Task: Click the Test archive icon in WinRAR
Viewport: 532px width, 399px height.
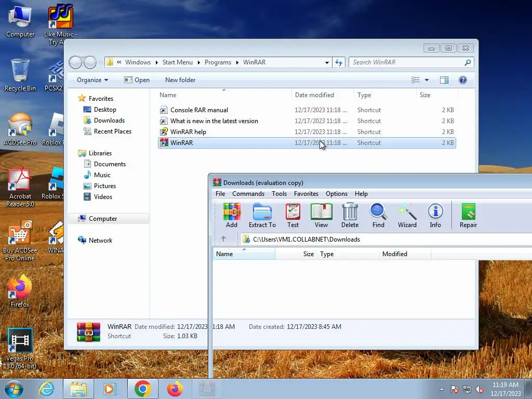Action: (x=293, y=215)
